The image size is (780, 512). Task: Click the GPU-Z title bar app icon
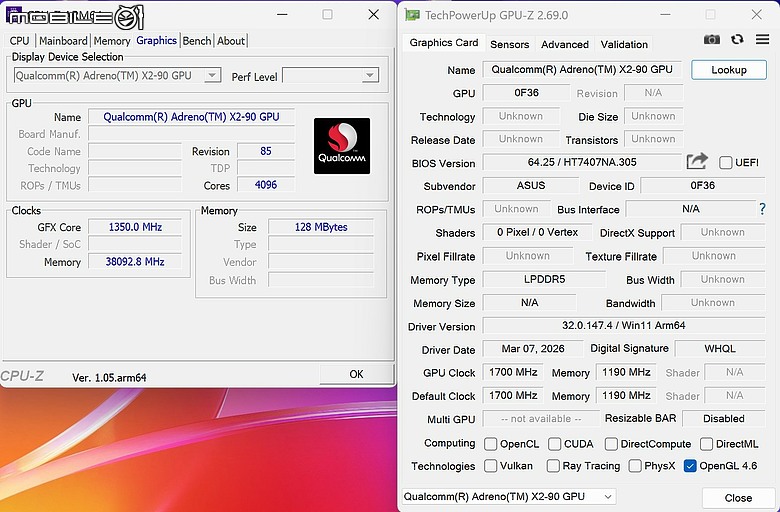click(x=411, y=15)
